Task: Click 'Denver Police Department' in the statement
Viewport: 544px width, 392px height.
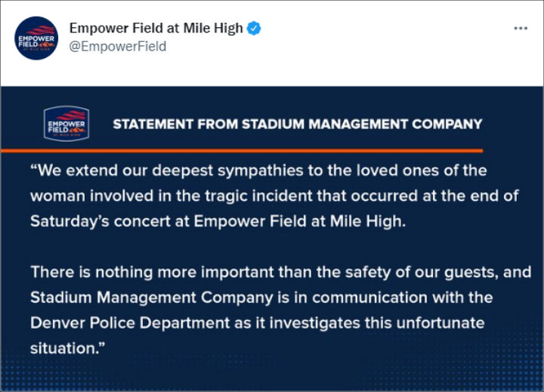Action: [x=130, y=323]
